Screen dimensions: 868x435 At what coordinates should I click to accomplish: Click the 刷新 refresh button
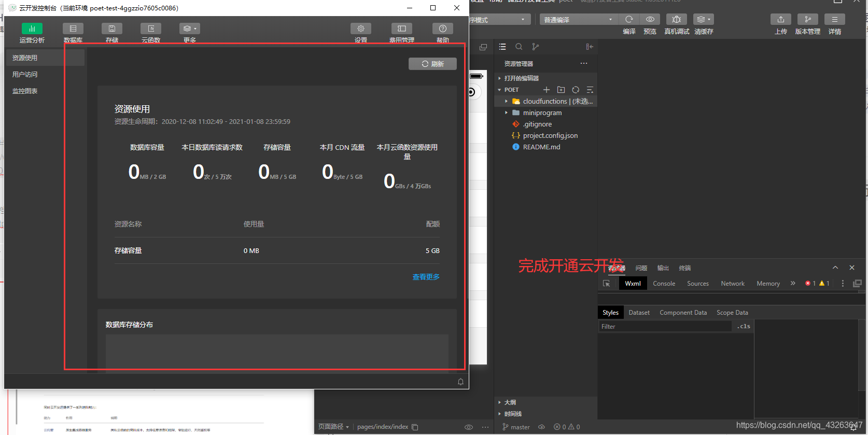[x=432, y=64]
